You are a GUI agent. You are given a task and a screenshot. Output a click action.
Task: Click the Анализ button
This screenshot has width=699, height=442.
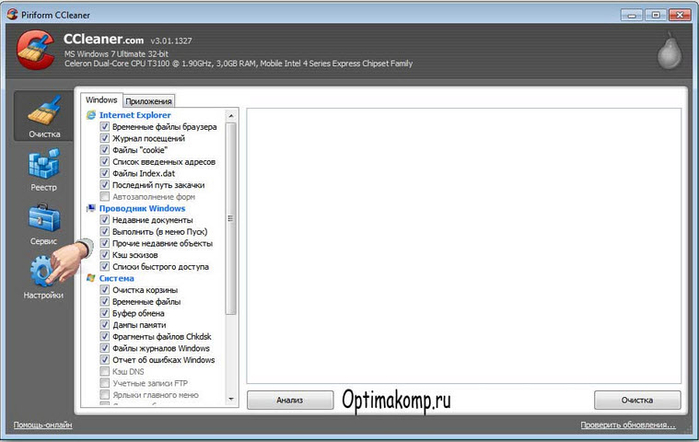pyautogui.click(x=290, y=400)
